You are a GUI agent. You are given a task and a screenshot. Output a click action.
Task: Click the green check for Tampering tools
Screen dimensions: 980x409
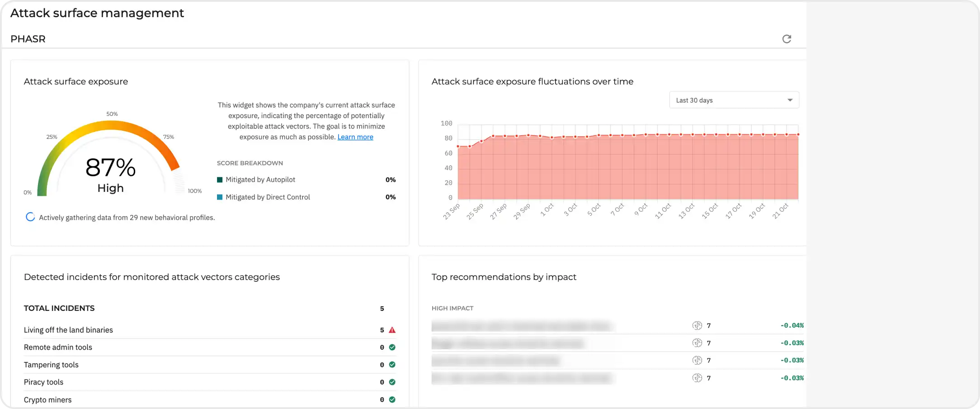[x=392, y=365]
